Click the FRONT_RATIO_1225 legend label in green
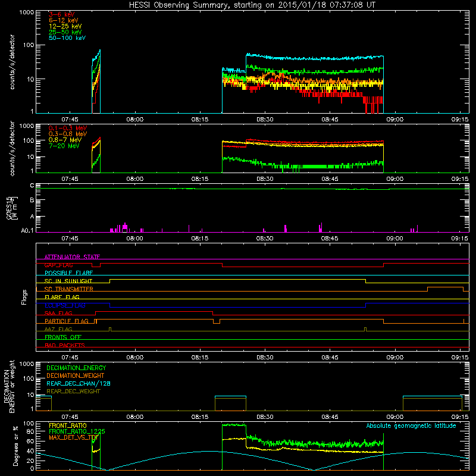Screen dimensions: 476x476 77,431
